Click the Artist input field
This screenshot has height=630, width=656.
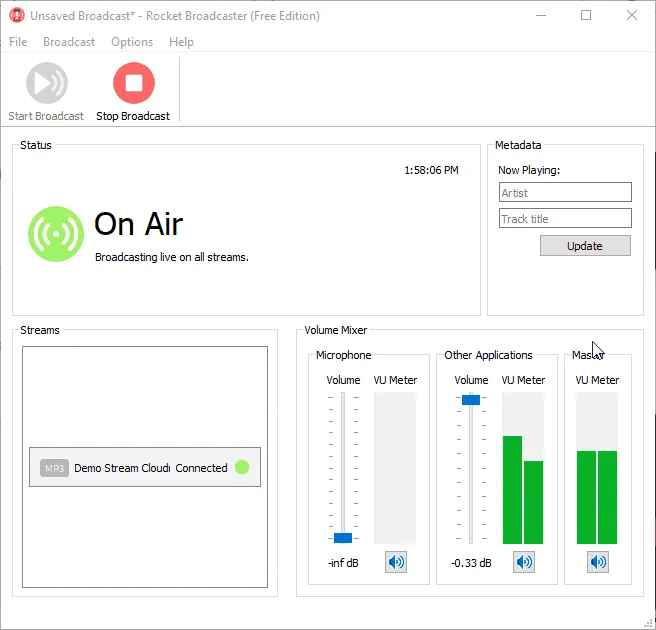point(565,192)
